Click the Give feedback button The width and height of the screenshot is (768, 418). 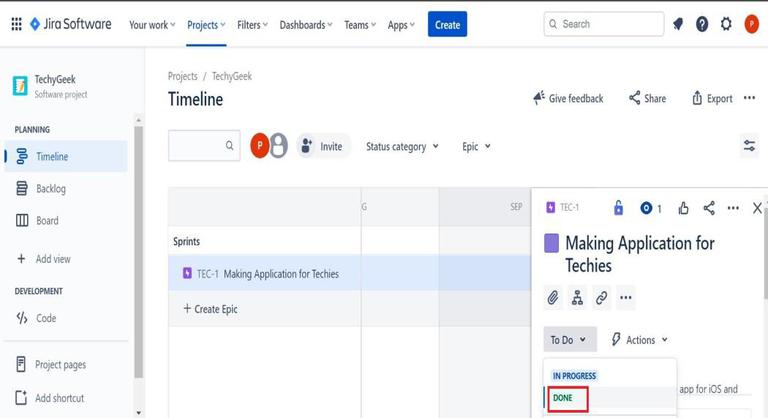(x=568, y=98)
